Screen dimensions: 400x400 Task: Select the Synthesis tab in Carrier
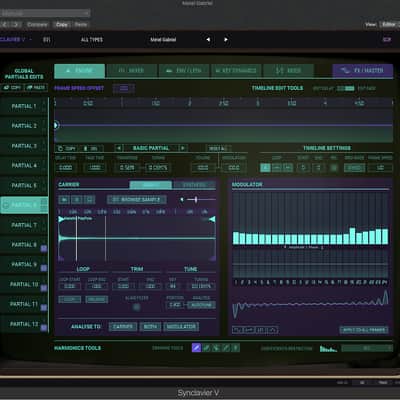point(194,185)
